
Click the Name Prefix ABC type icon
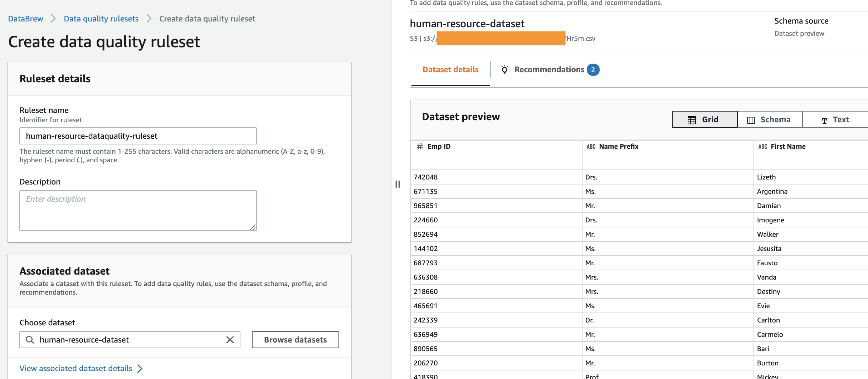tap(591, 147)
